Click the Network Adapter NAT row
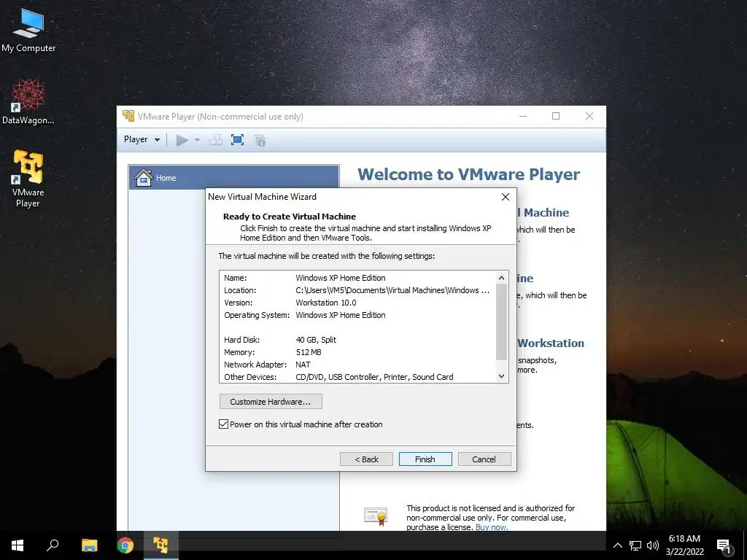The image size is (747, 560). point(357,365)
